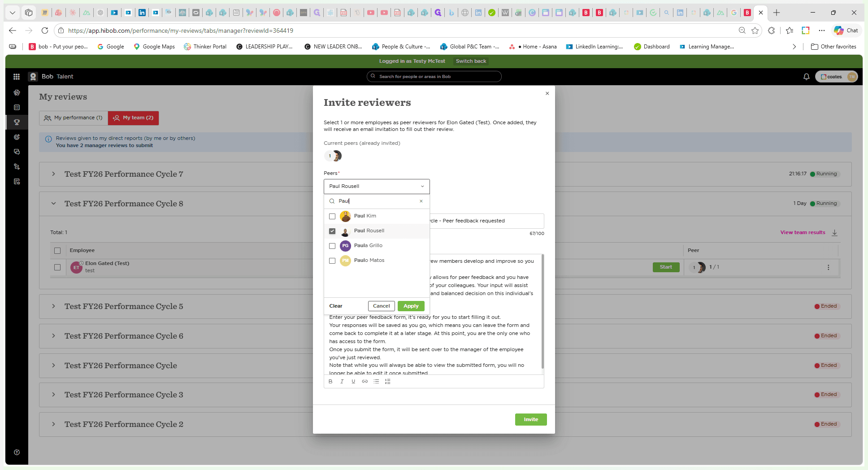Image resolution: width=868 pixels, height=470 pixels.
Task: Clear the Paul search text
Action: tap(421, 201)
